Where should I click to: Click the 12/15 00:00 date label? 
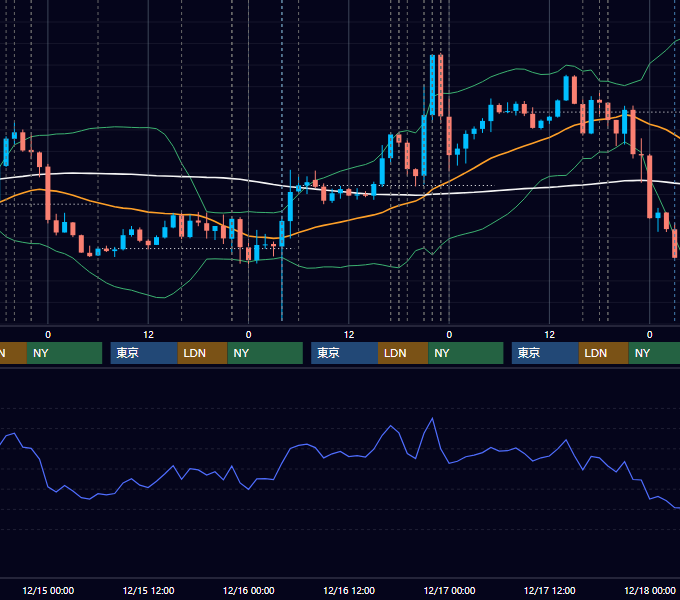[48, 590]
